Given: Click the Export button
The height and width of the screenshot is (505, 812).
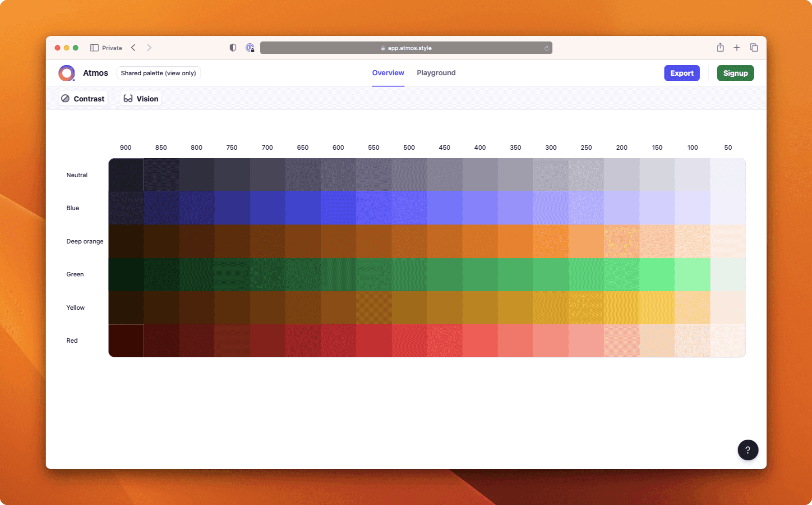Looking at the screenshot, I should click(x=682, y=73).
